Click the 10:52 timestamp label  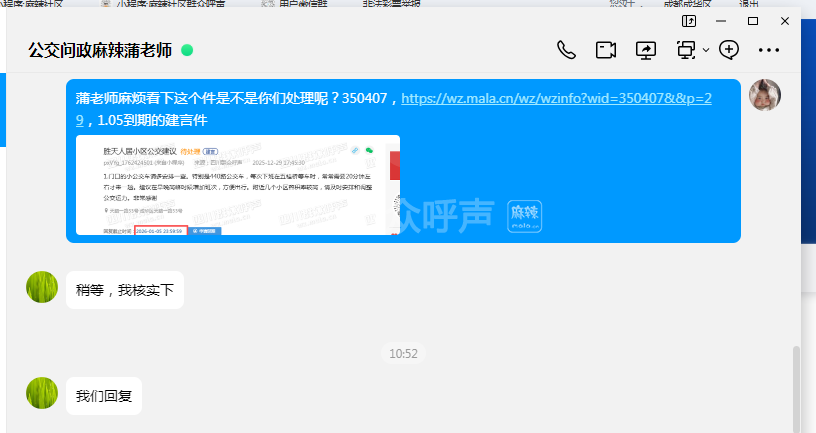click(403, 353)
